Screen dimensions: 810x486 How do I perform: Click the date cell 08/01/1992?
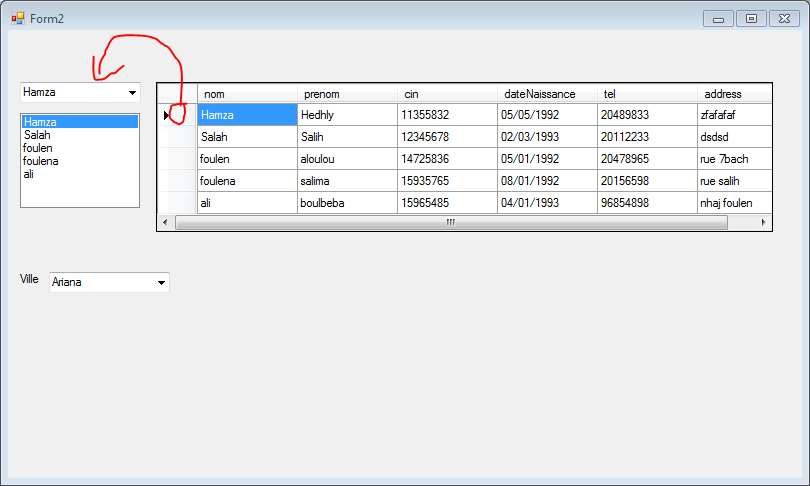coord(548,181)
